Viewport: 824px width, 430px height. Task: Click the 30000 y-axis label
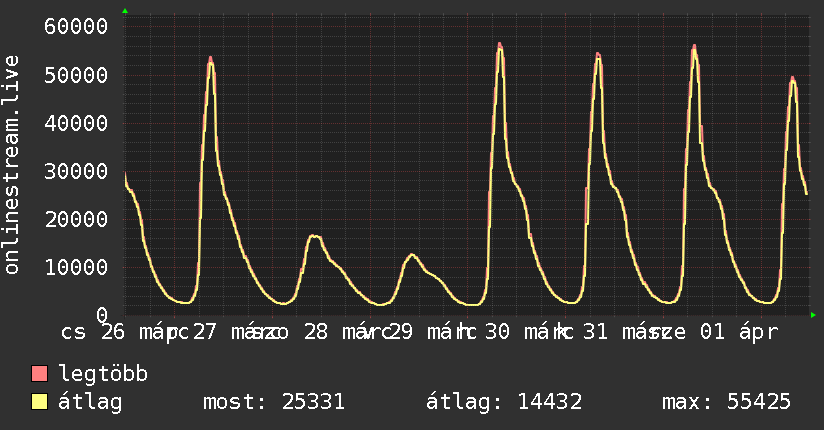[x=76, y=171]
